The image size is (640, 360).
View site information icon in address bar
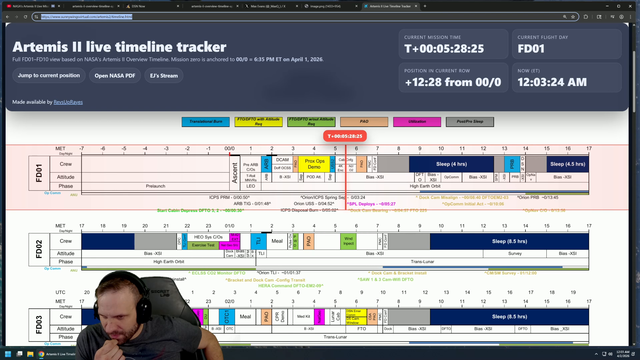[37, 17]
